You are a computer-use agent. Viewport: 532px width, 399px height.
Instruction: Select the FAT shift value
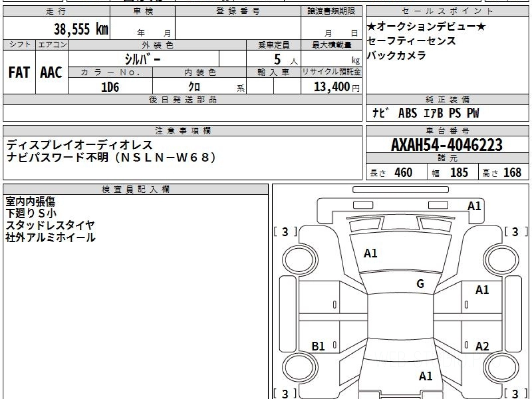tap(19, 73)
